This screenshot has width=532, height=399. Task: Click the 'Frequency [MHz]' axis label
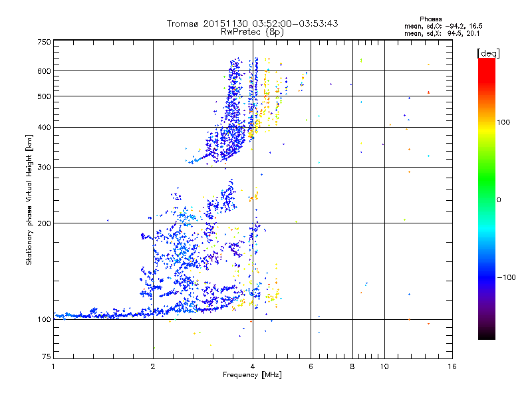pyautogui.click(x=252, y=375)
